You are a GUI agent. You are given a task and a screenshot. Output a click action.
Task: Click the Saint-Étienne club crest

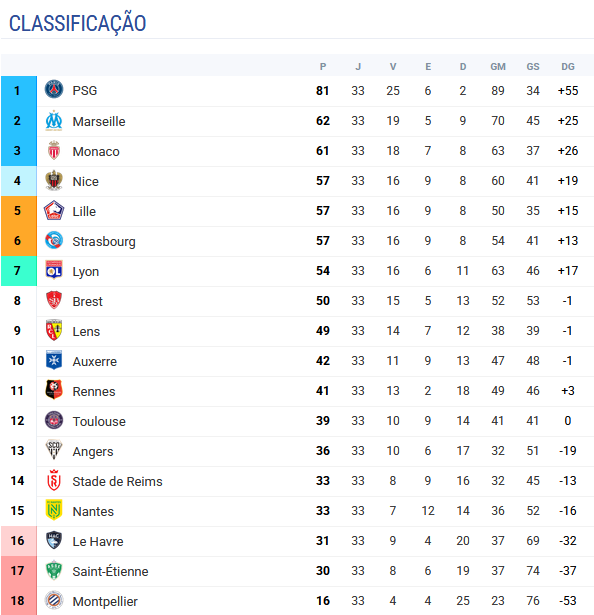pos(54,571)
